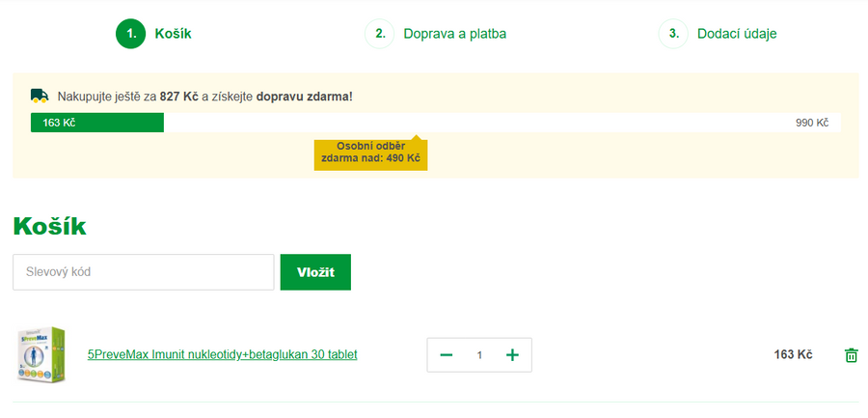Click the large Košík heading

[x=50, y=226]
